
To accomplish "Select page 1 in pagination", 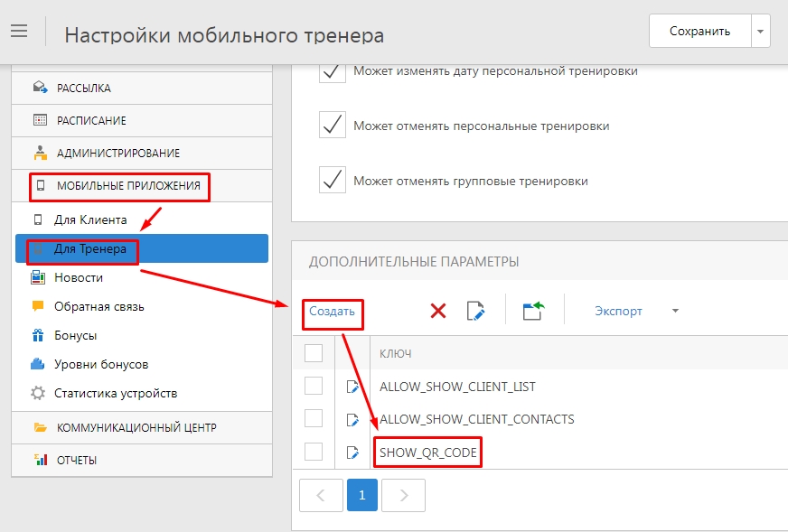I will [362, 495].
